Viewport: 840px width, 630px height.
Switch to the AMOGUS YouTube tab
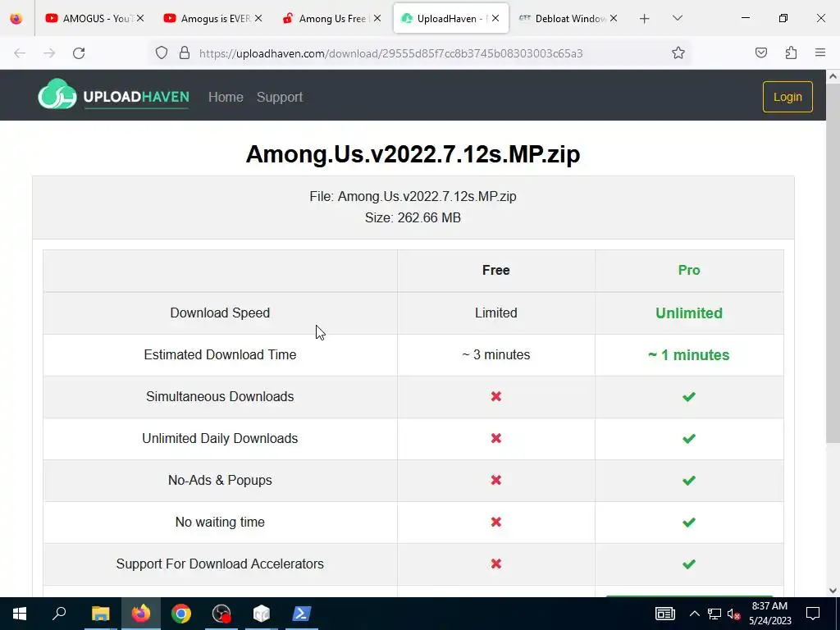(x=96, y=19)
